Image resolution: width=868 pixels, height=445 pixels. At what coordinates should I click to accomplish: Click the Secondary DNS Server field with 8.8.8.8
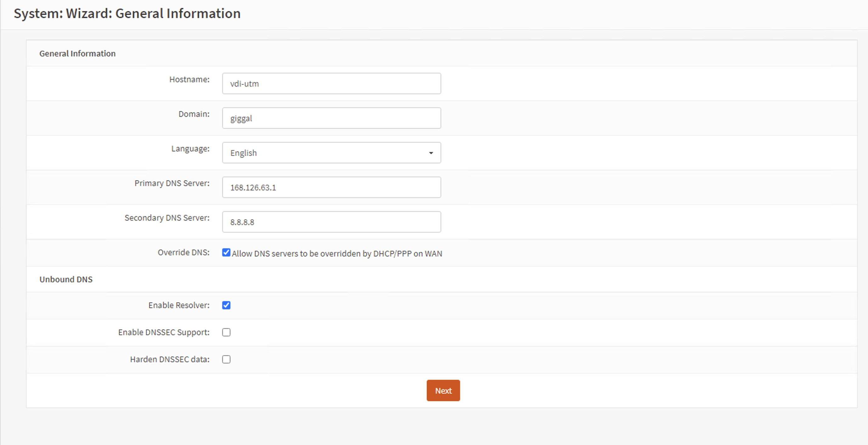tap(331, 222)
